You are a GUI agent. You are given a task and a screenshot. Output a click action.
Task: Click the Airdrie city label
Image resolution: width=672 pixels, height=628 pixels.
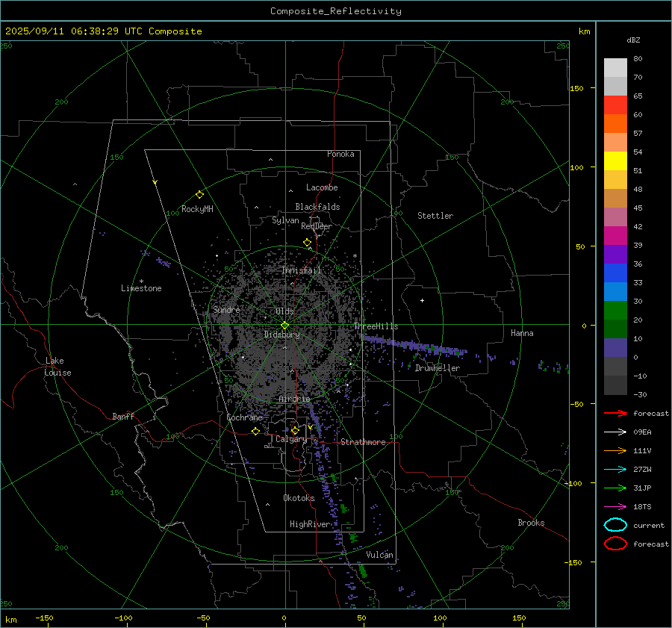294,399
